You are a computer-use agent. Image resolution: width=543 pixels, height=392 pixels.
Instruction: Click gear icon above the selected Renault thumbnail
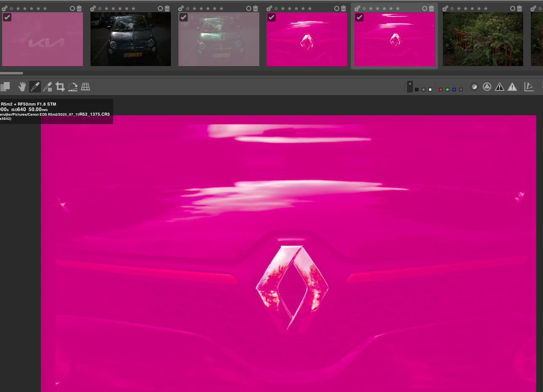(x=357, y=8)
